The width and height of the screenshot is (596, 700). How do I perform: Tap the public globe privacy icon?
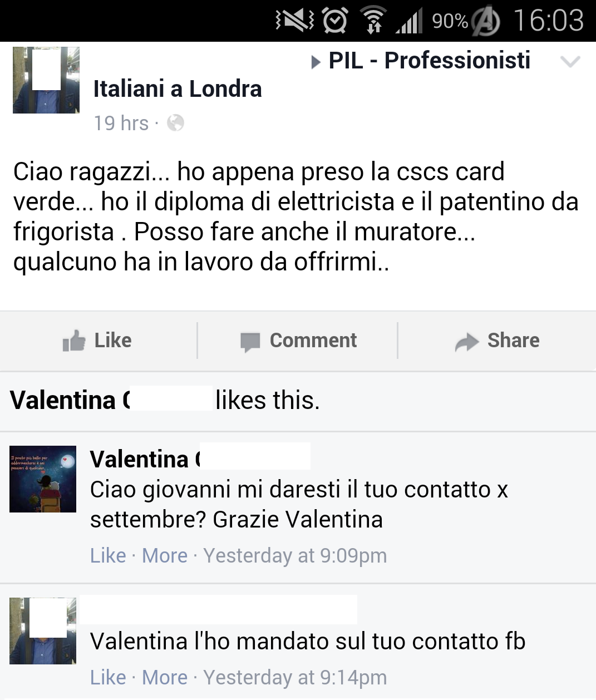[175, 122]
